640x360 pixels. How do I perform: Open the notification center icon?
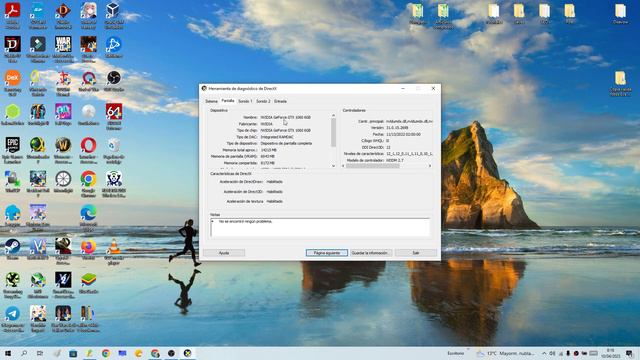coord(629,353)
